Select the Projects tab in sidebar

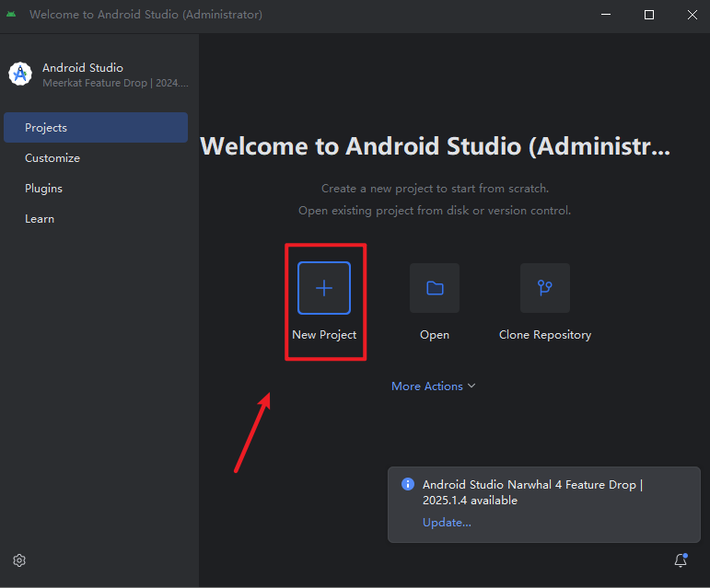pos(96,128)
